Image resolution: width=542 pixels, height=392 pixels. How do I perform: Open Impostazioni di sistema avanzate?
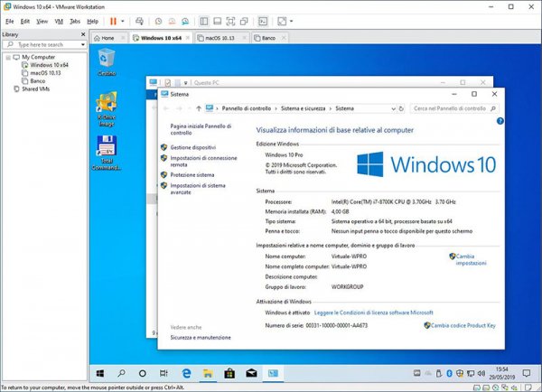coord(198,189)
